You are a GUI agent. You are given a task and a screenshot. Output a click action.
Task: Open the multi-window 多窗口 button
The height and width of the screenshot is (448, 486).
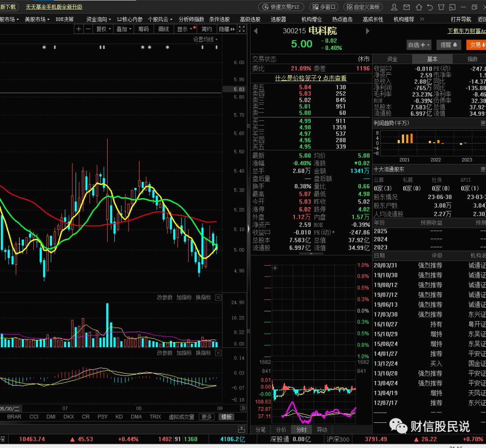tap(324, 7)
